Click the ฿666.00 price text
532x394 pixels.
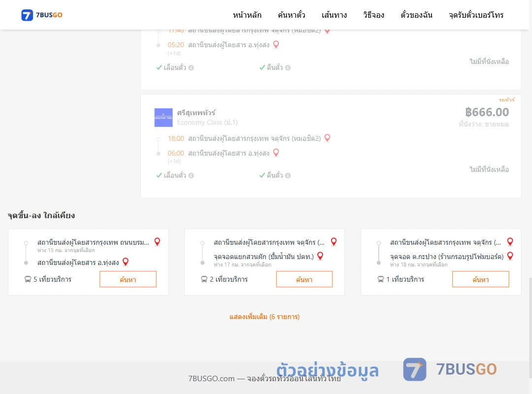pos(487,112)
